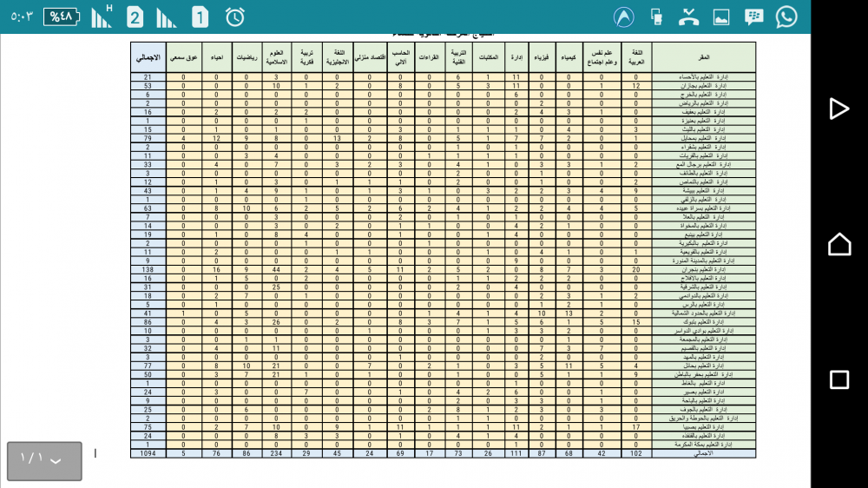Click the التربية الفنية column header
Viewport: 868px width, 488px height.
(458, 57)
